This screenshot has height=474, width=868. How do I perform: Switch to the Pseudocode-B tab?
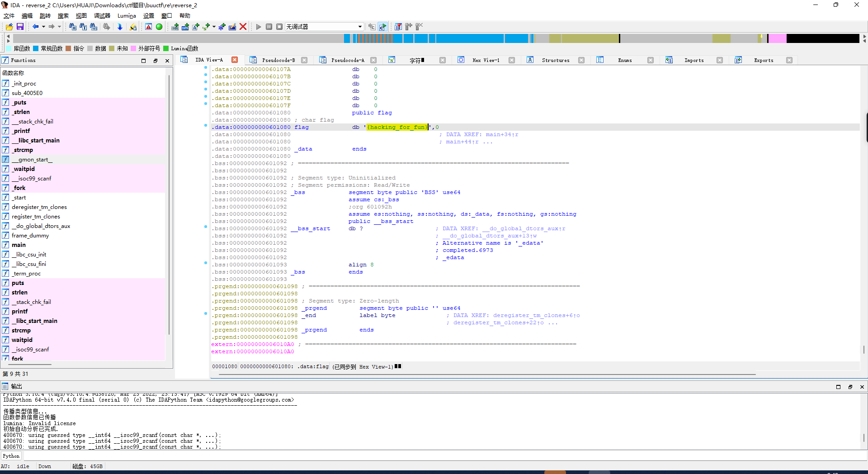[x=278, y=60]
